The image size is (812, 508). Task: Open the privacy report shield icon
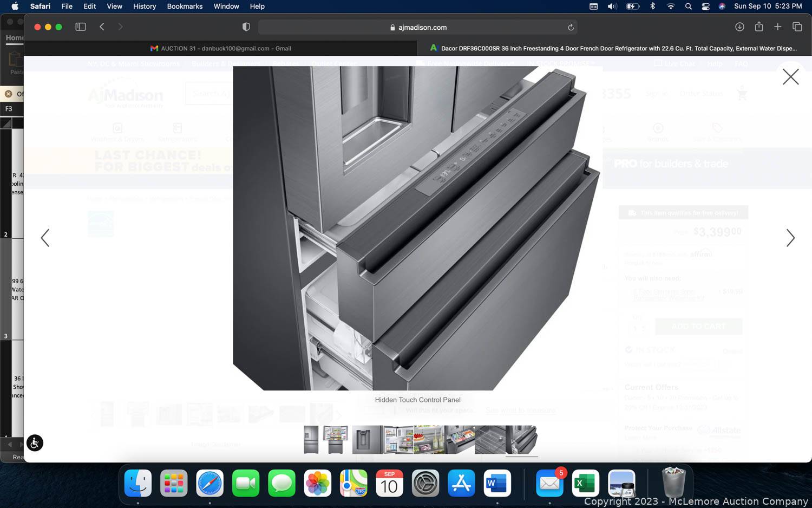(246, 27)
